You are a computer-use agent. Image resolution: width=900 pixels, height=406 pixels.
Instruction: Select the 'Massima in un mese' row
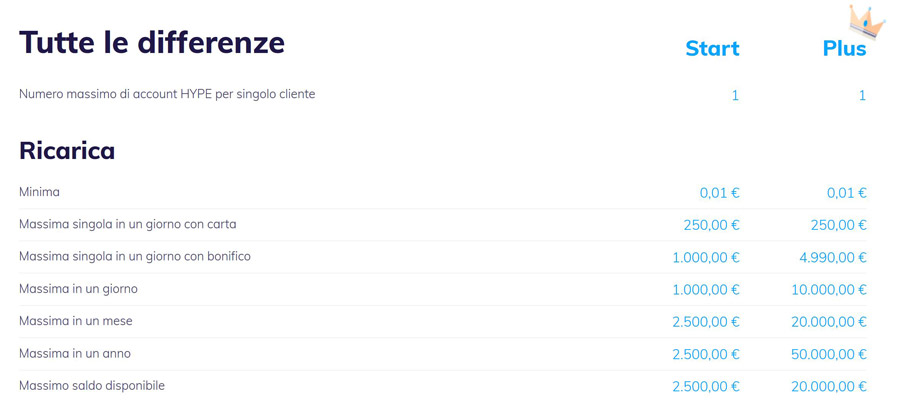coord(443,322)
